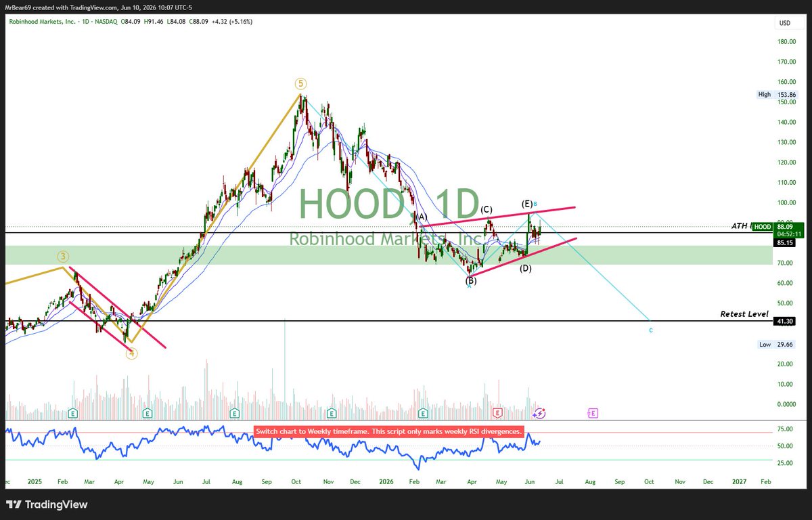Select the circled wave 4 label
Image resolution: width=812 pixels, height=520 pixels.
point(132,353)
